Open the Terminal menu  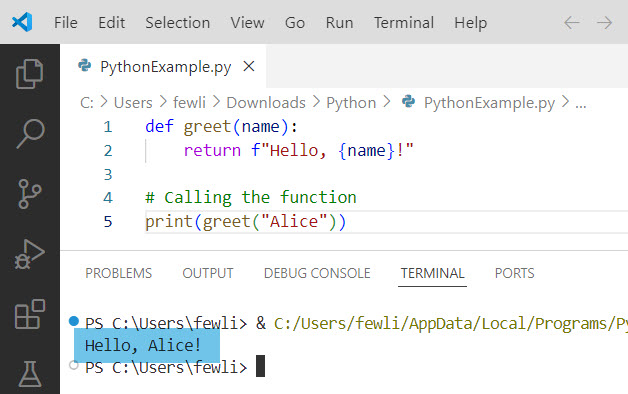click(x=404, y=23)
